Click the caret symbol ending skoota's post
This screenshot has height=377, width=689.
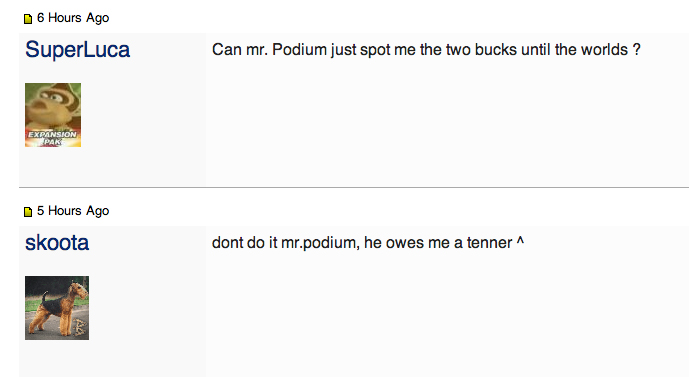(520, 241)
